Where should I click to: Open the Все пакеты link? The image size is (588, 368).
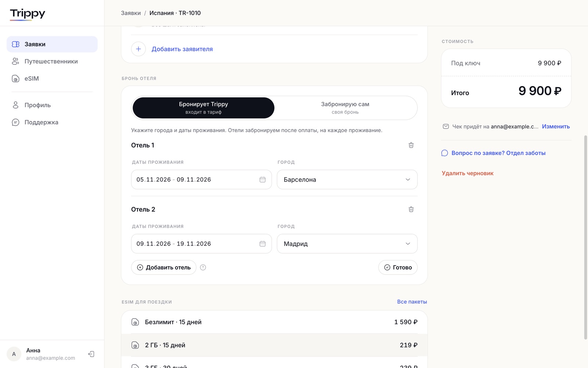412,302
